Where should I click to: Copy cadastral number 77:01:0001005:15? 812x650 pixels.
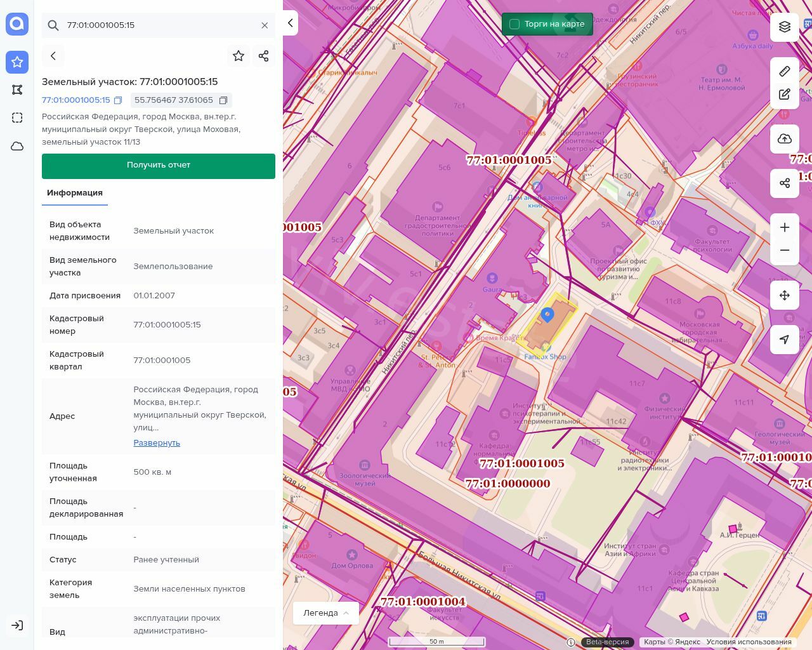pos(118,100)
